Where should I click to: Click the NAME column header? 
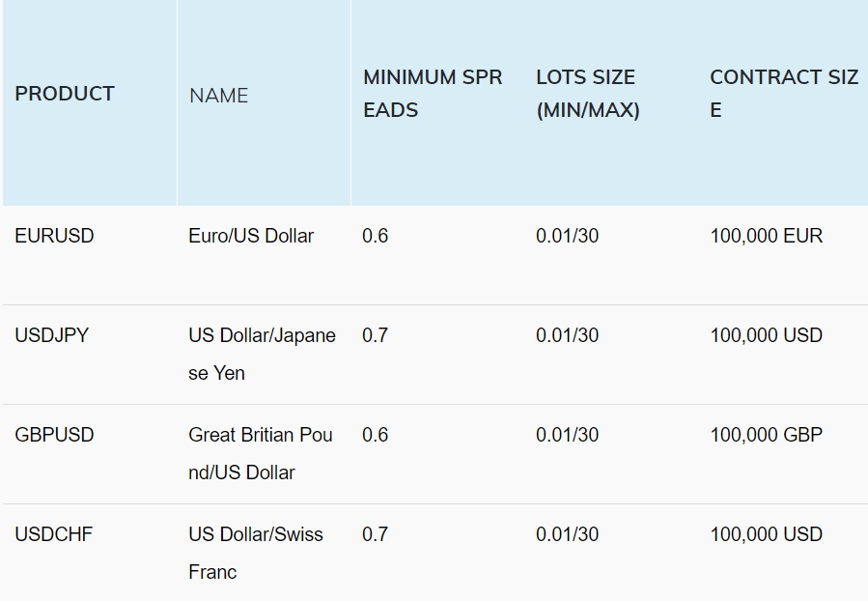pos(218,96)
